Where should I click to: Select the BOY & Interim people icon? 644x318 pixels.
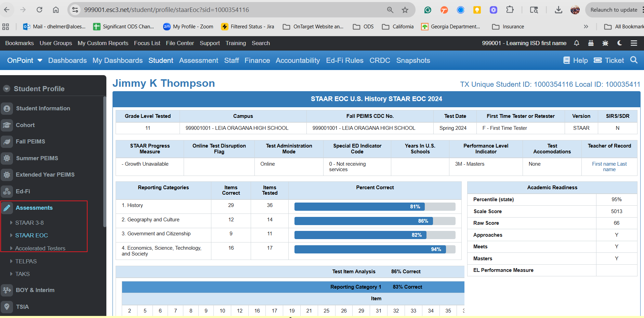click(7, 290)
